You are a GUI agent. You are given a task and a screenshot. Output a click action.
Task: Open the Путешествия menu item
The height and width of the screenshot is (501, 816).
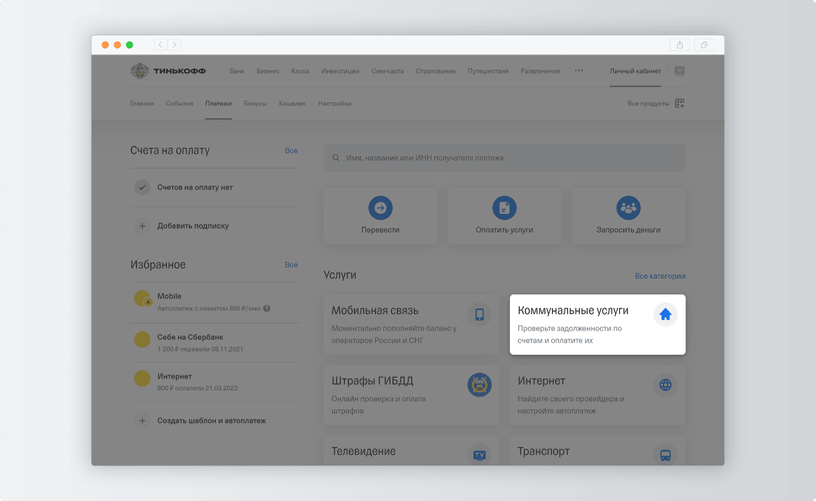tap(488, 71)
